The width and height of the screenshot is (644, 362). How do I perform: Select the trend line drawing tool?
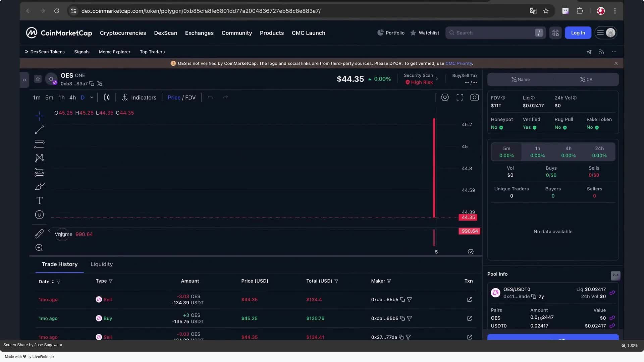point(39,130)
